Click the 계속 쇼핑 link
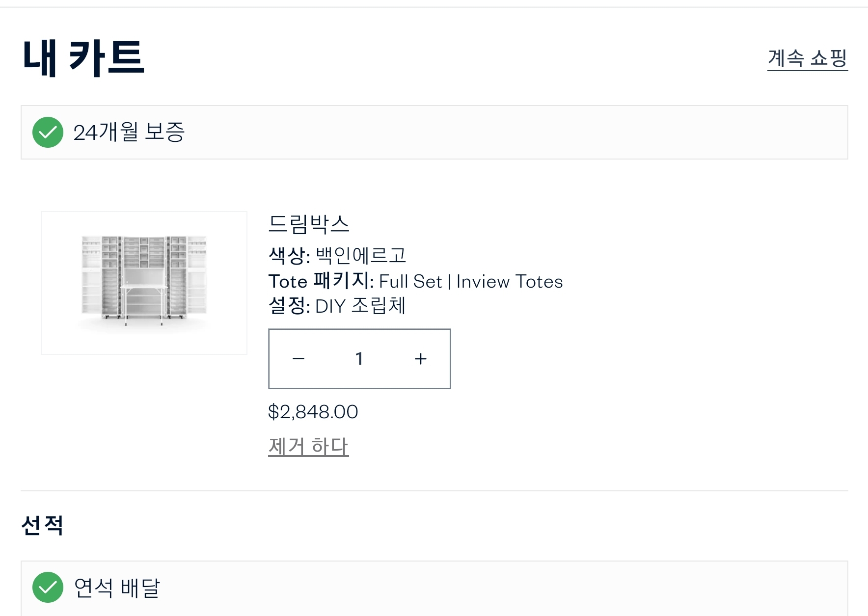Screen dimensions: 868x616 tap(807, 58)
